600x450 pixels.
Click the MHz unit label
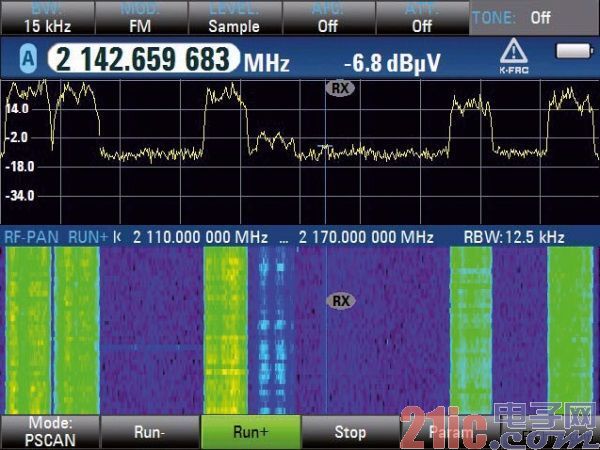267,62
